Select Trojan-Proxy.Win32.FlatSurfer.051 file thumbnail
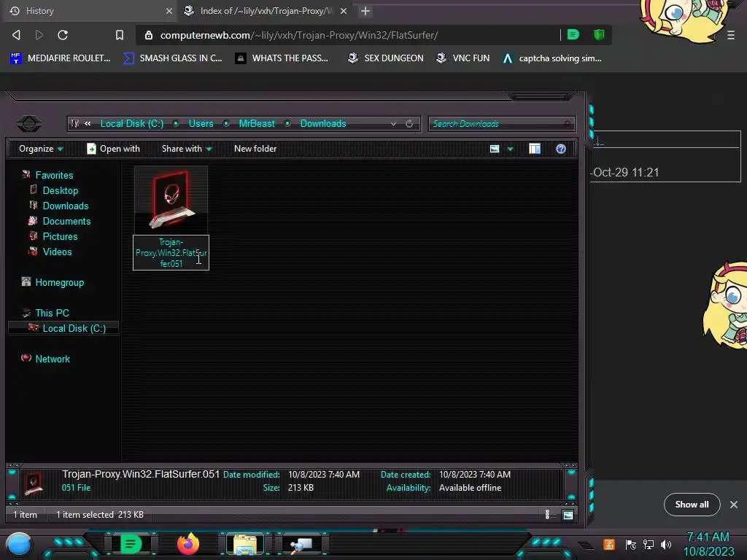Image resolution: width=747 pixels, height=560 pixels. [171, 200]
